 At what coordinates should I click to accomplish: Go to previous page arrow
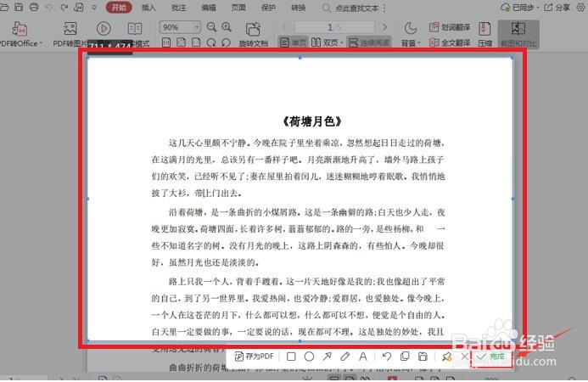(284, 27)
